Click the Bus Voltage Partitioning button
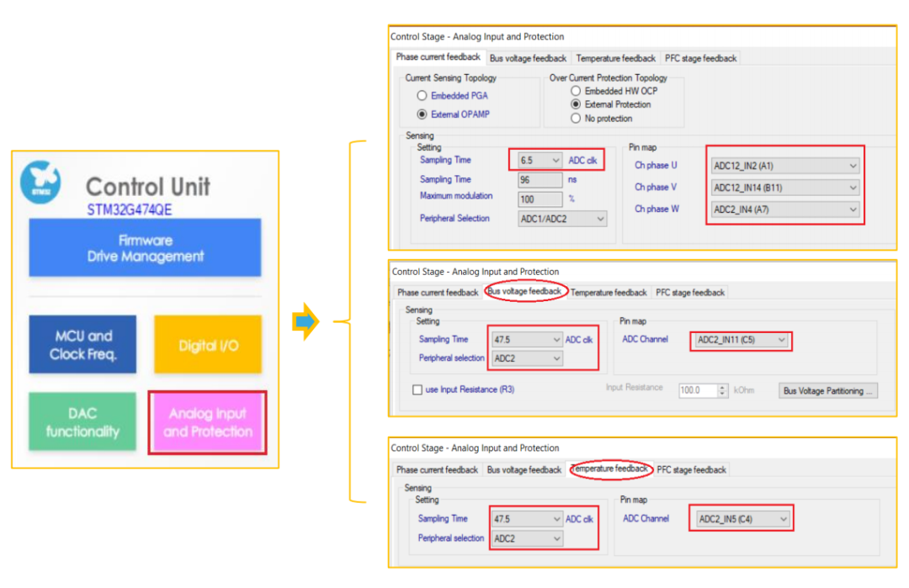Image resolution: width=909 pixels, height=588 pixels. point(827,390)
